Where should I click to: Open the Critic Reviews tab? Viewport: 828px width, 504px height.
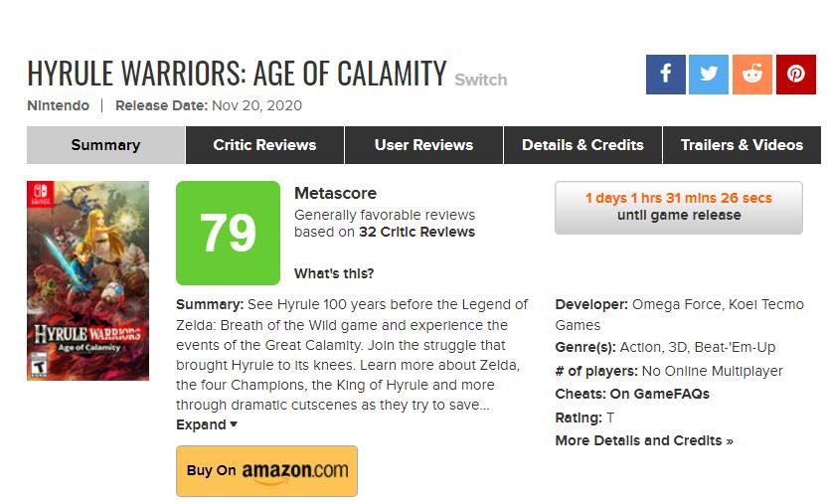[x=264, y=145]
